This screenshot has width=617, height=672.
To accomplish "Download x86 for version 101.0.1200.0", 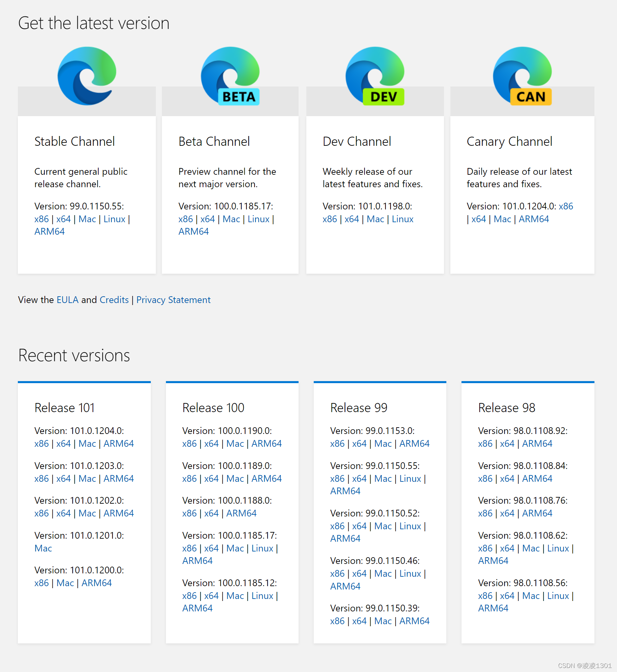I will 41,583.
